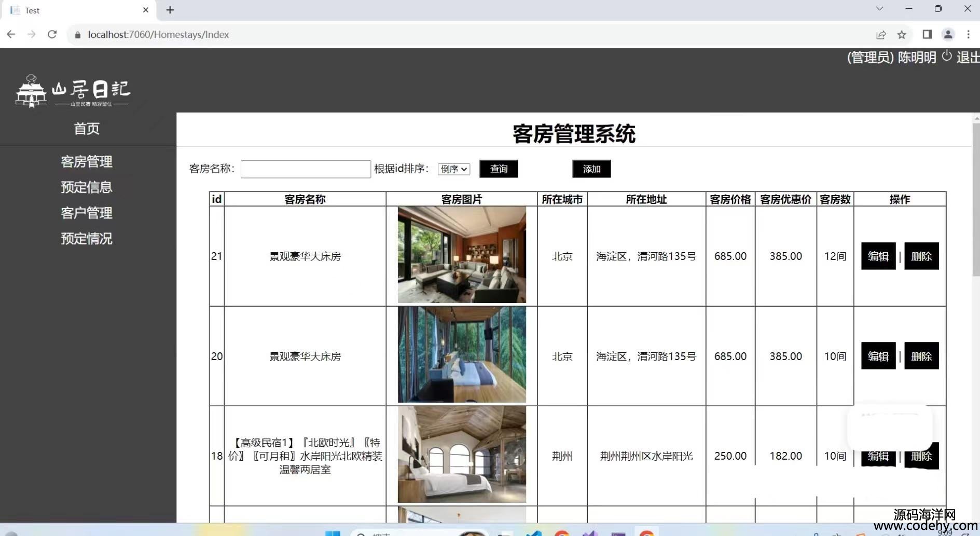
Task: Open a new browser tab
Action: pyautogui.click(x=170, y=10)
